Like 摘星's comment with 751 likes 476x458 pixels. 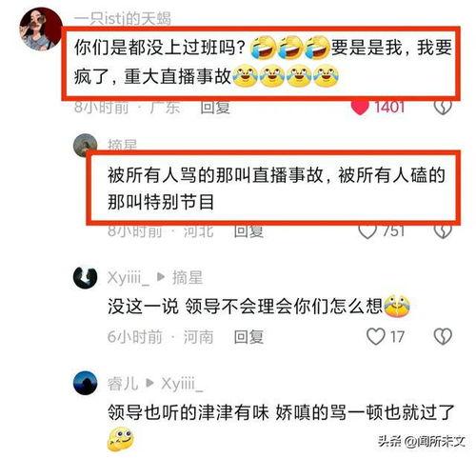367,231
